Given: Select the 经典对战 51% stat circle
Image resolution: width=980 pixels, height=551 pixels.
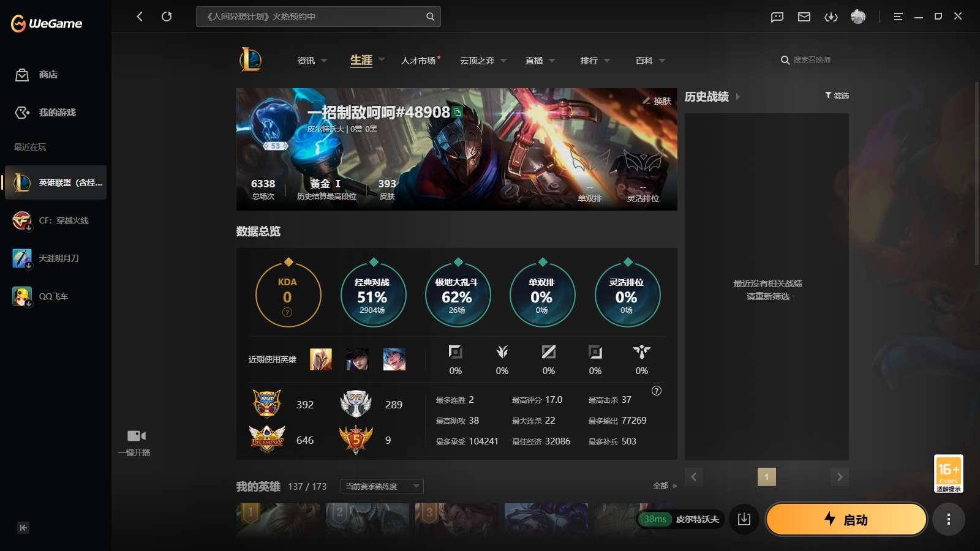Looking at the screenshot, I should coord(373,294).
